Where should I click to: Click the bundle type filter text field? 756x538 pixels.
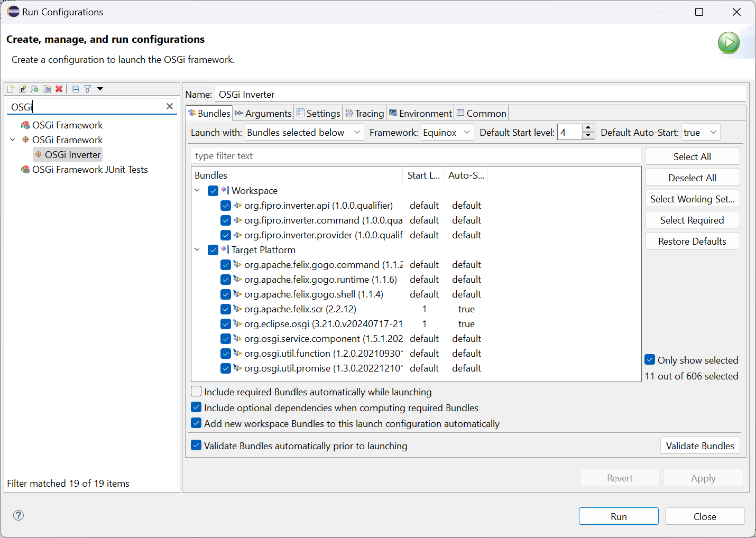click(x=416, y=155)
